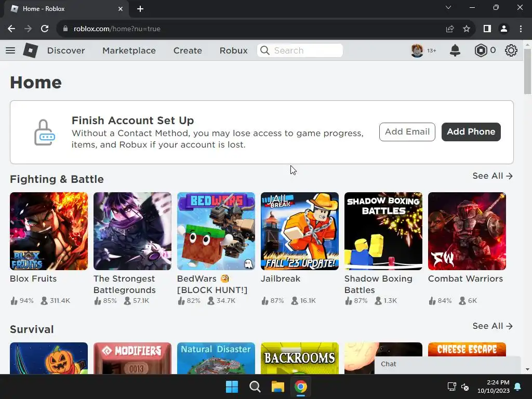The height and width of the screenshot is (399, 532).
Task: Click the BedWars [BLOCK HUNT!] title
Action: tap(212, 284)
